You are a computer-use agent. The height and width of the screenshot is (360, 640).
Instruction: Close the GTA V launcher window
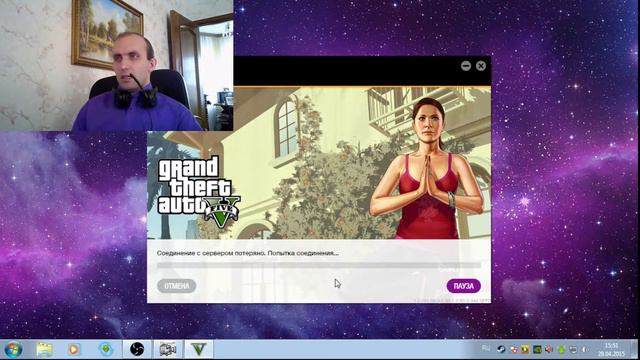(481, 66)
